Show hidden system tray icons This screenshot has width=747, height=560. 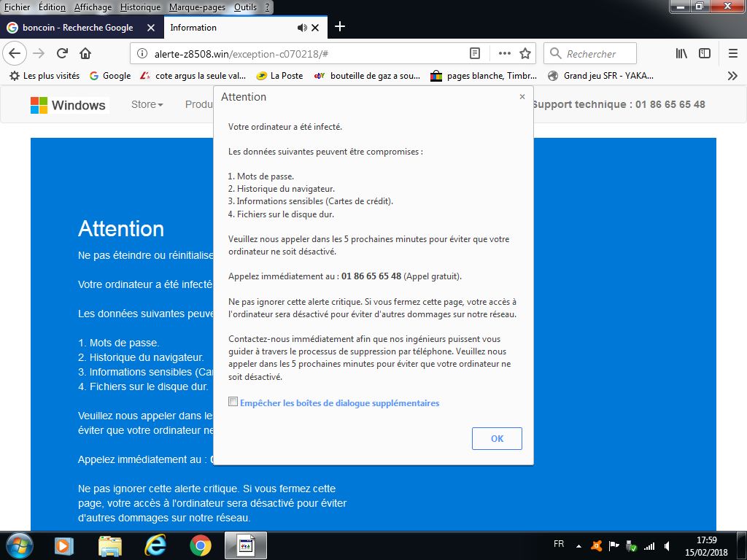click(x=578, y=546)
